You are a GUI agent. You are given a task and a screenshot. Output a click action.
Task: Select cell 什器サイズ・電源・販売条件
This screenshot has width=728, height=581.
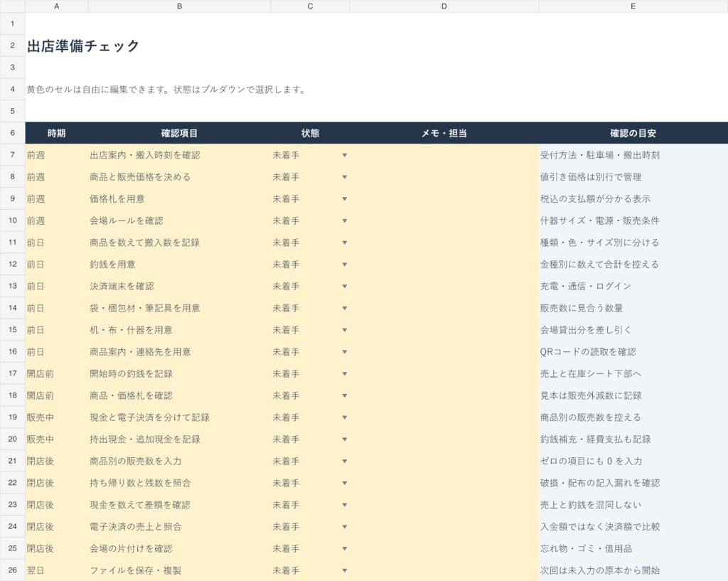[x=633, y=220]
